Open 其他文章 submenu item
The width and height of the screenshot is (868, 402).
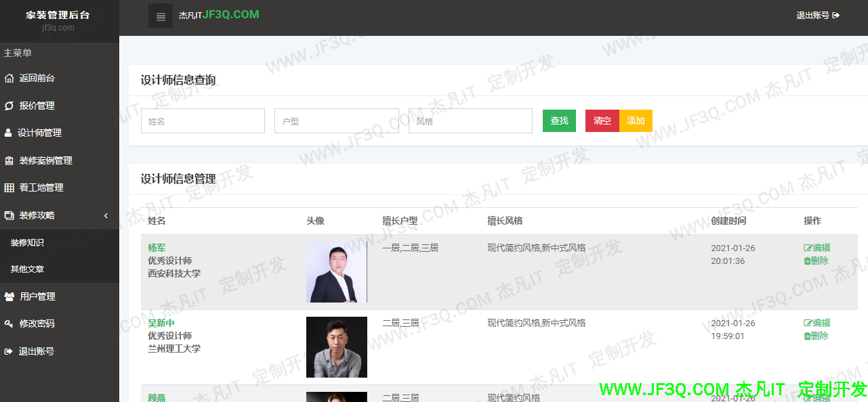coord(27,269)
